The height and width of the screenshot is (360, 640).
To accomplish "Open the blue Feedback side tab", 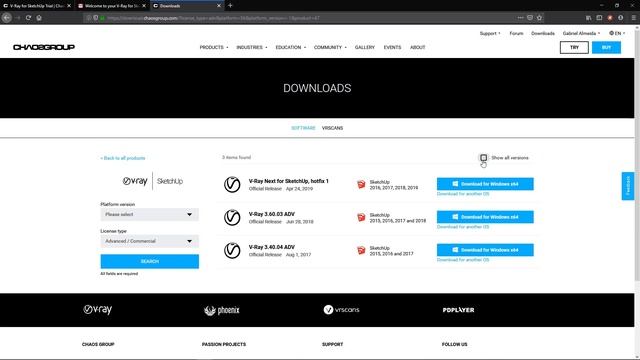I will pyautogui.click(x=628, y=186).
